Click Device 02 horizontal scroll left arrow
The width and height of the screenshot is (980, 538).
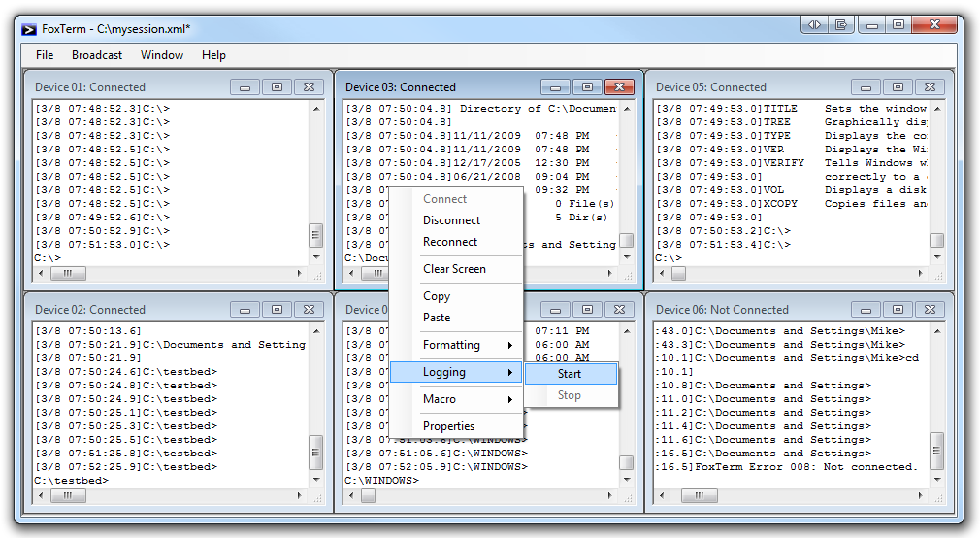tap(42, 495)
